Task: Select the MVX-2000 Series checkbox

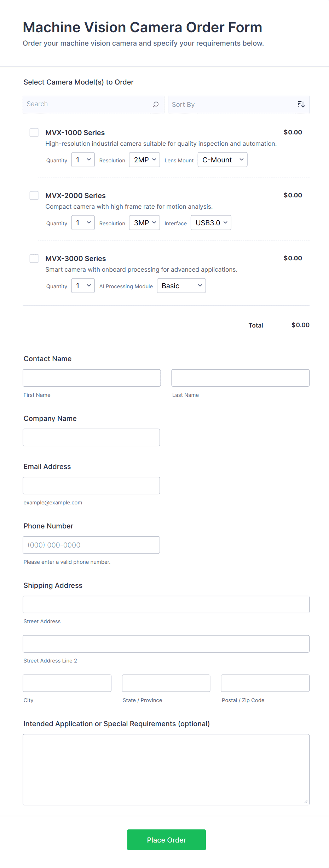Action: [x=34, y=196]
